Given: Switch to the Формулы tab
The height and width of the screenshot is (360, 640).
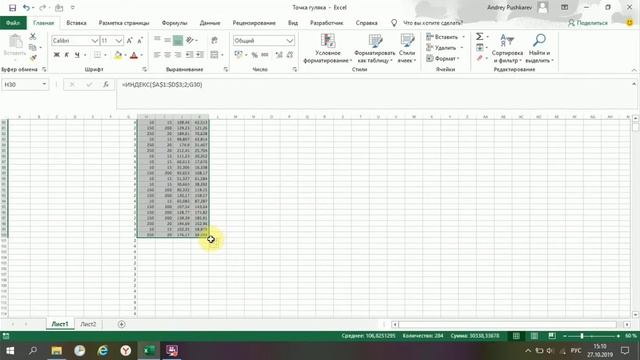Looking at the screenshot, I should (x=174, y=23).
